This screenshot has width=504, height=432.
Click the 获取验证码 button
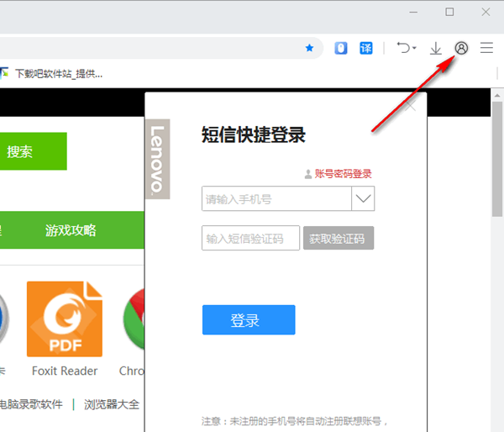(x=339, y=238)
